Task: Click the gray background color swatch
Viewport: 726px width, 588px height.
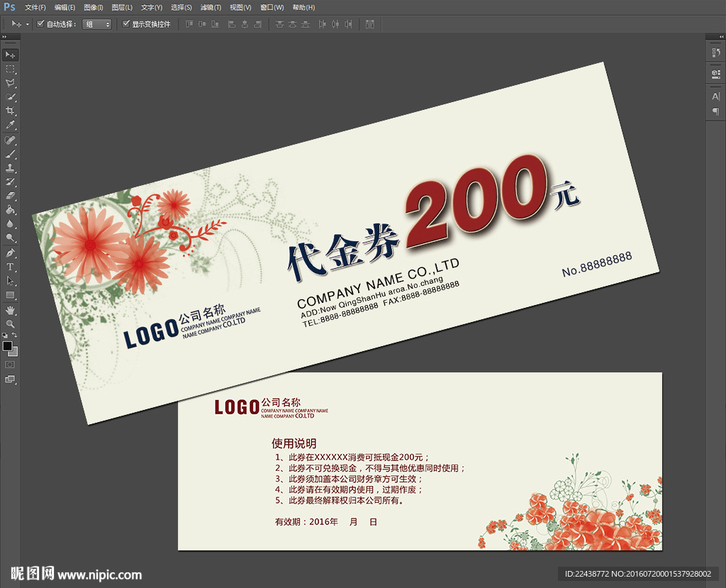Action: point(14,353)
